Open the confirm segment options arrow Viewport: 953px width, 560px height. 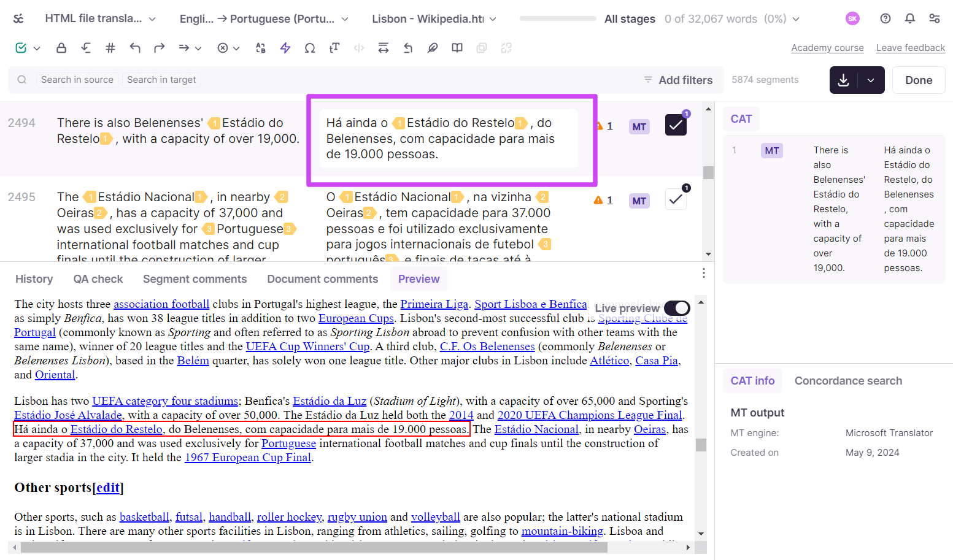click(x=37, y=48)
